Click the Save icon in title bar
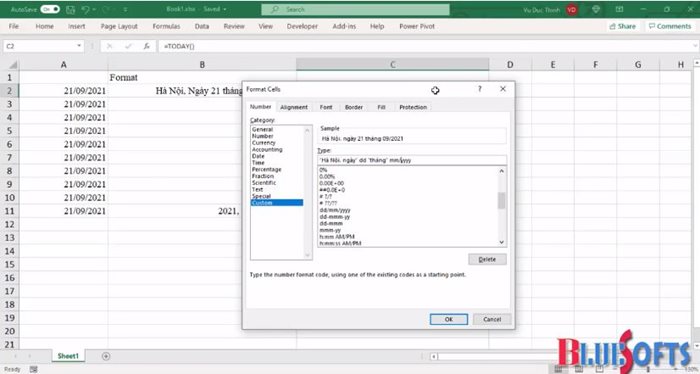 click(70, 9)
